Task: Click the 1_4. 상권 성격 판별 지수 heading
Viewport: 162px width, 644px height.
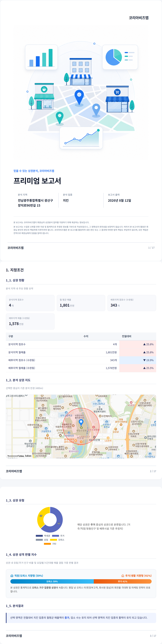Action: [x=21, y=554]
